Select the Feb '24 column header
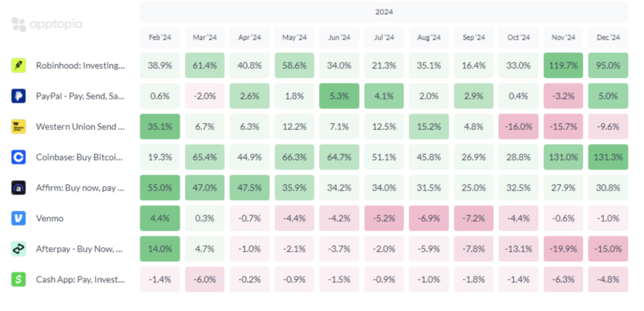 click(x=160, y=37)
